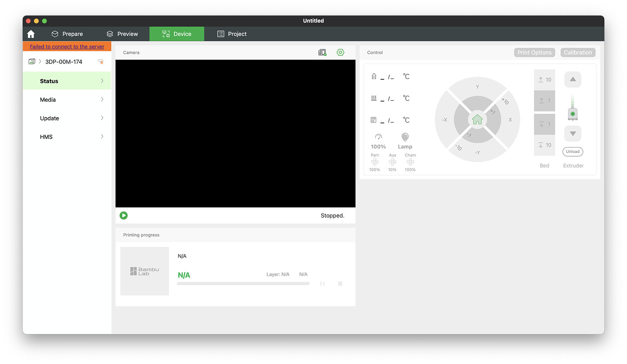Screen dimensions: 627x364
Task: Expand printer 3DP-00M-174 entry chevron
Action: point(40,61)
